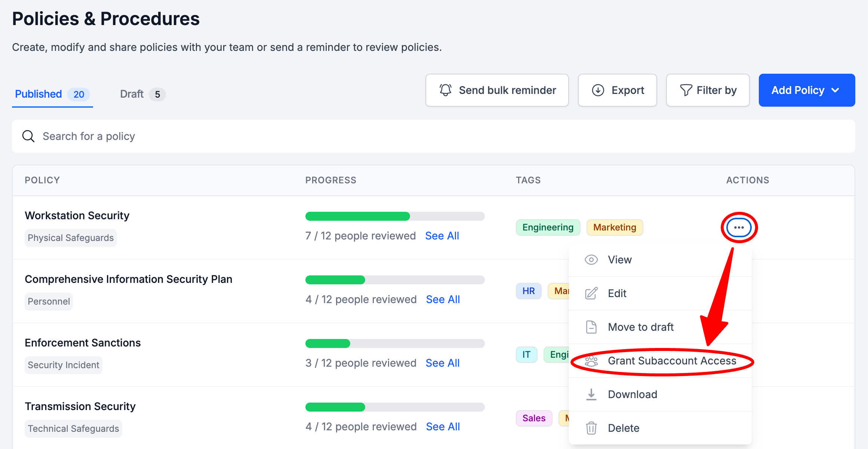
Task: Expand the Add Policy dropdown
Action: pyautogui.click(x=807, y=90)
